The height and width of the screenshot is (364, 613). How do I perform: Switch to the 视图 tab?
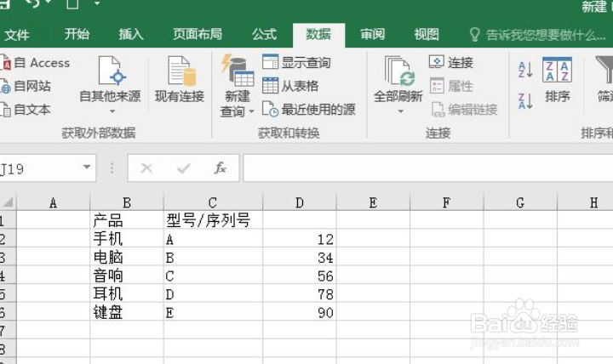coord(427,34)
